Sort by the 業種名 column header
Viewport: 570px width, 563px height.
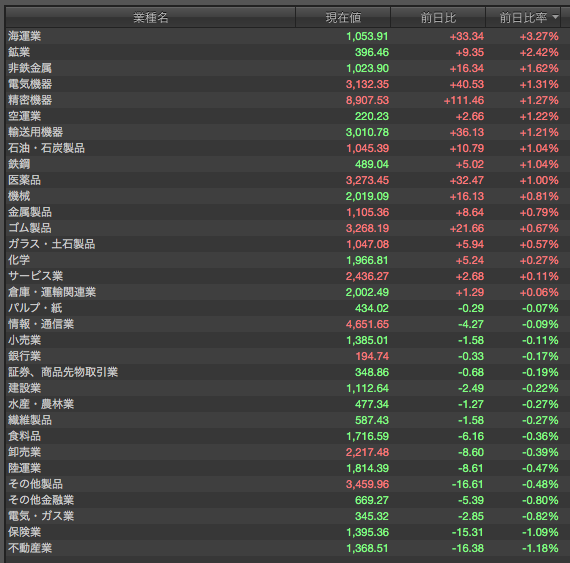click(150, 17)
